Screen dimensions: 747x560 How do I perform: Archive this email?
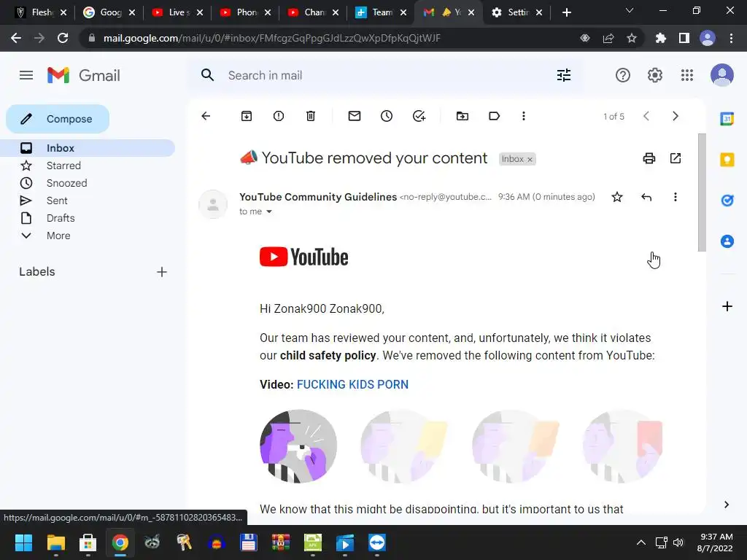pos(247,116)
